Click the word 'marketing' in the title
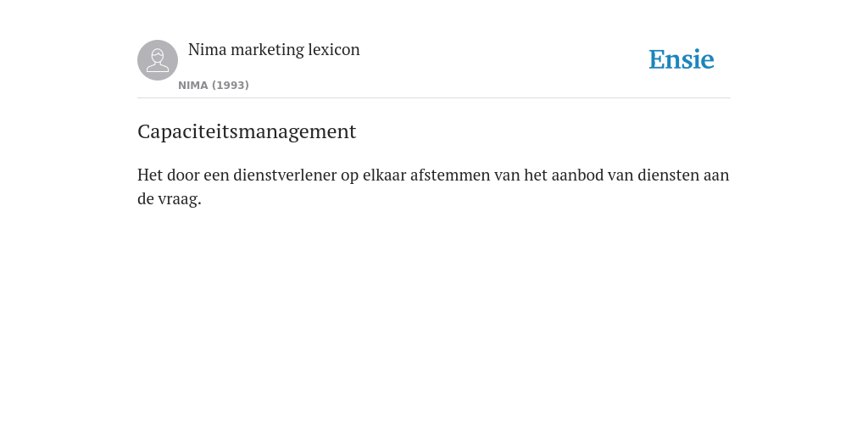The height and width of the screenshot is (434, 868). tap(267, 50)
